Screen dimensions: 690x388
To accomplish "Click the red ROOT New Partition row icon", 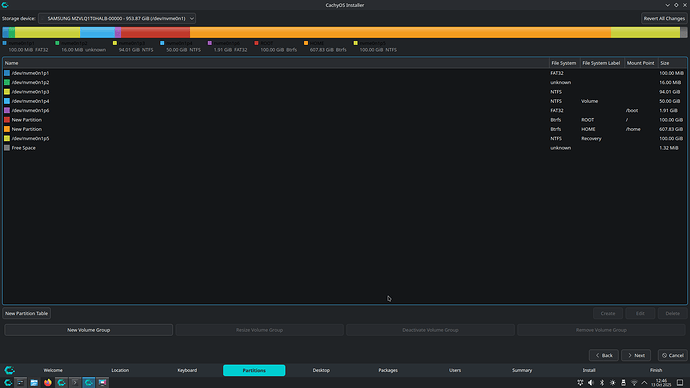I will click(7, 120).
